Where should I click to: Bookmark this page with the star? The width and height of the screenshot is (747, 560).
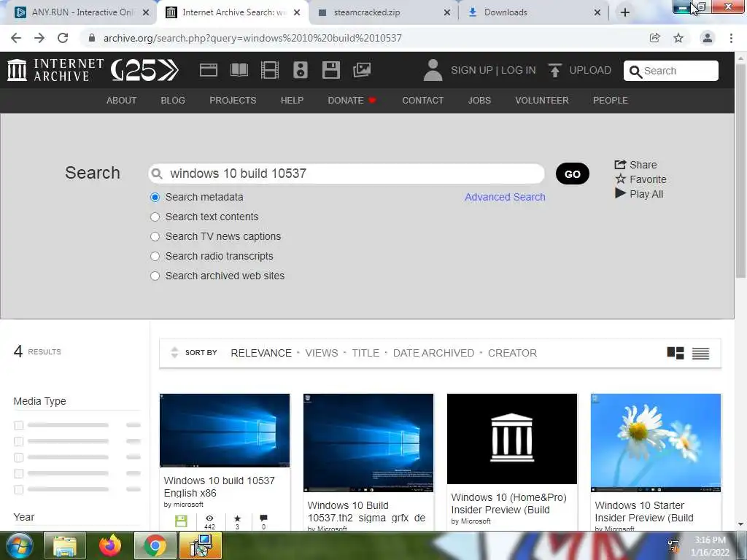(678, 38)
